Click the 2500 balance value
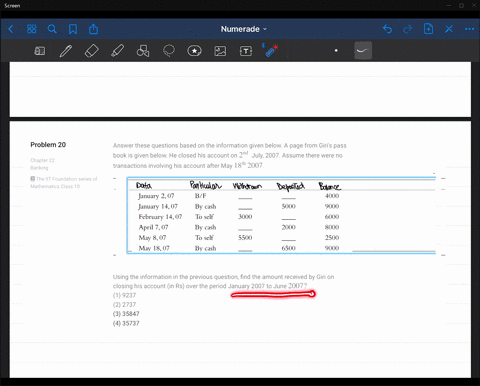 coord(332,238)
